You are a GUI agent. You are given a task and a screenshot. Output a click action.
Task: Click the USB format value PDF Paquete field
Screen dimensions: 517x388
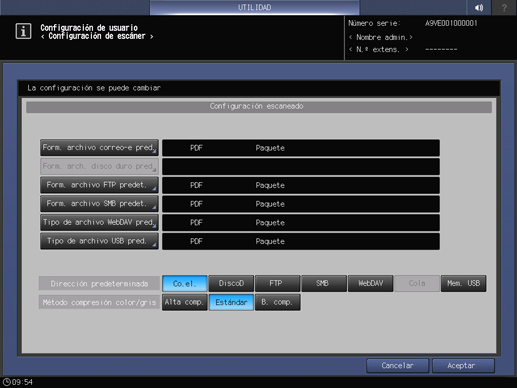click(301, 241)
